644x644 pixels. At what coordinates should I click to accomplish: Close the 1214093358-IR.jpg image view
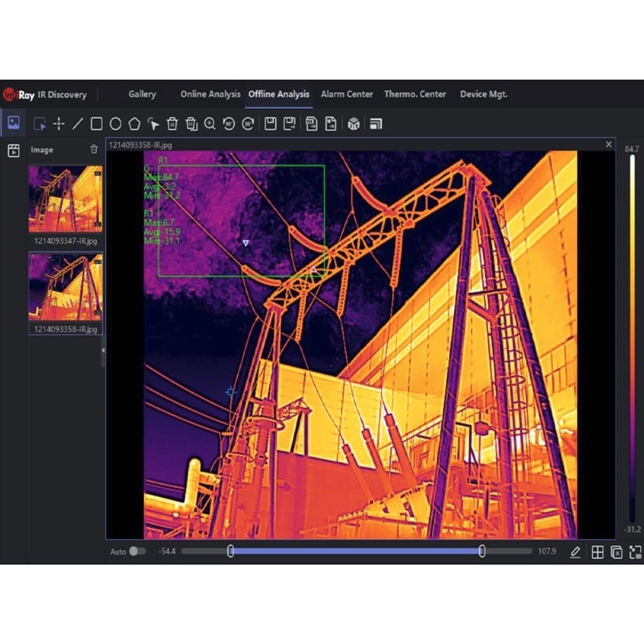[609, 145]
